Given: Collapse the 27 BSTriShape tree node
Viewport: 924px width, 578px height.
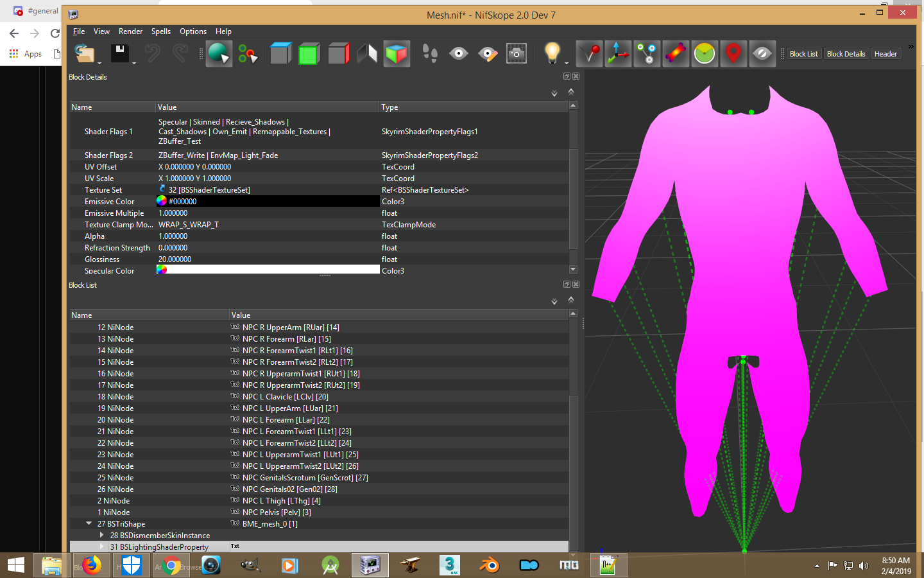Looking at the screenshot, I should click(89, 523).
